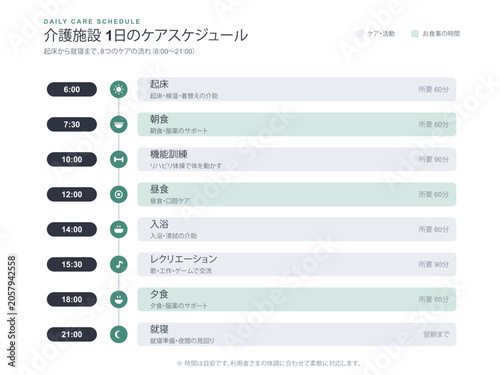Screen dimensions: 500x375
Task: Click the 15:30 time badge
Action: pyautogui.click(x=72, y=264)
